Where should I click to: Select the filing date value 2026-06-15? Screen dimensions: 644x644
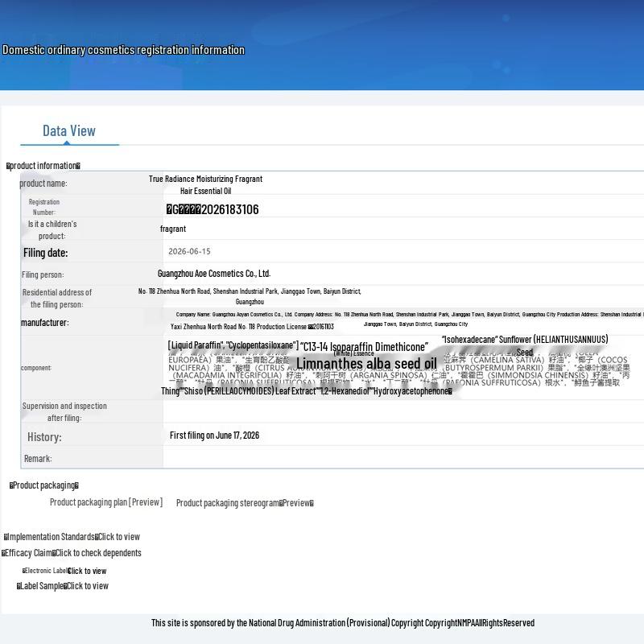pos(189,251)
